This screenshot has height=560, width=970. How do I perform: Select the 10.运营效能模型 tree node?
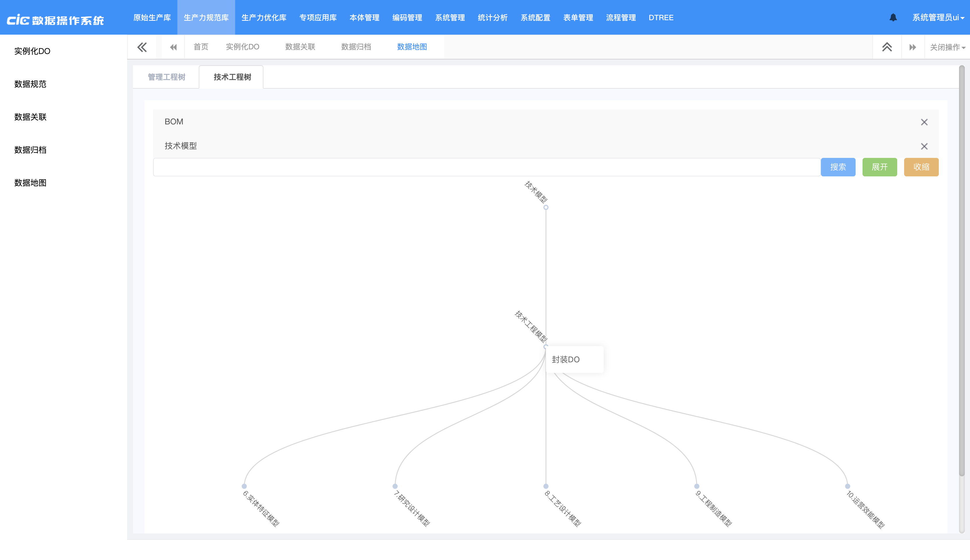847,486
